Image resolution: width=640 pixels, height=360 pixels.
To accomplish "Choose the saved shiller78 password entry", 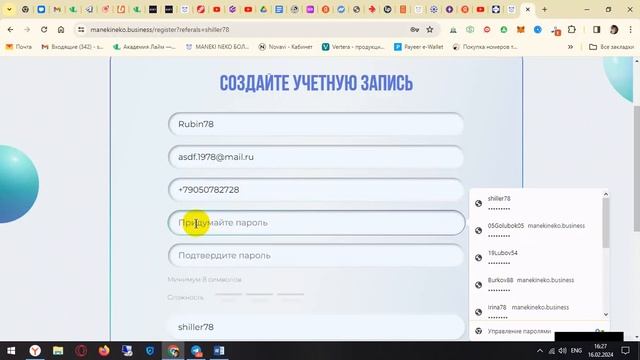I will tap(536, 203).
